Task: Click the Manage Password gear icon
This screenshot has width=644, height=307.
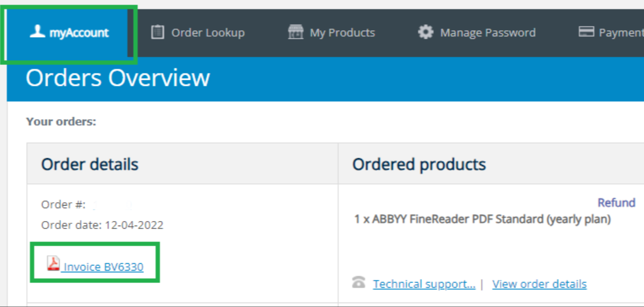Action: coord(426,32)
